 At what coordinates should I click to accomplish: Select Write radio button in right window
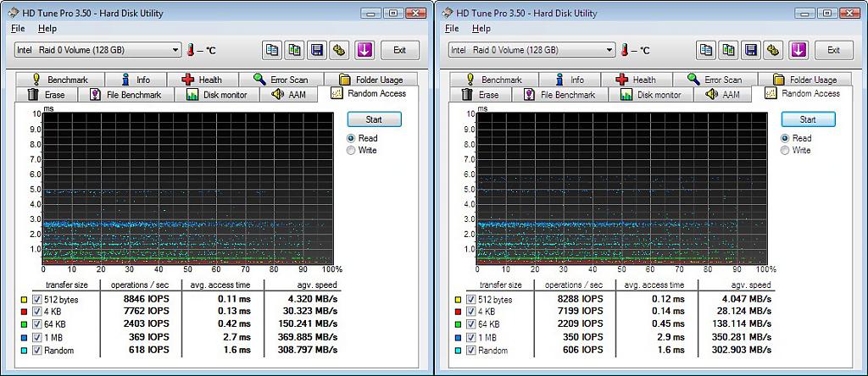784,151
